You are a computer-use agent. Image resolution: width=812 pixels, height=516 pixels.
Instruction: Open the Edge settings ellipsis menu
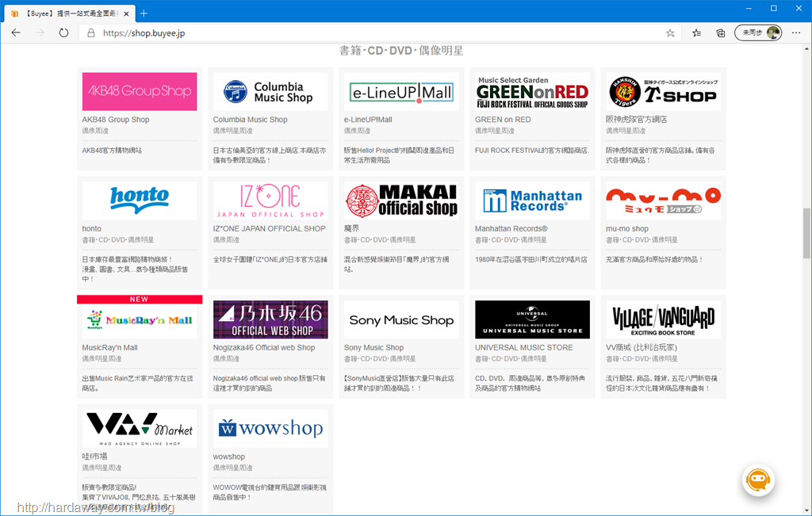796,32
